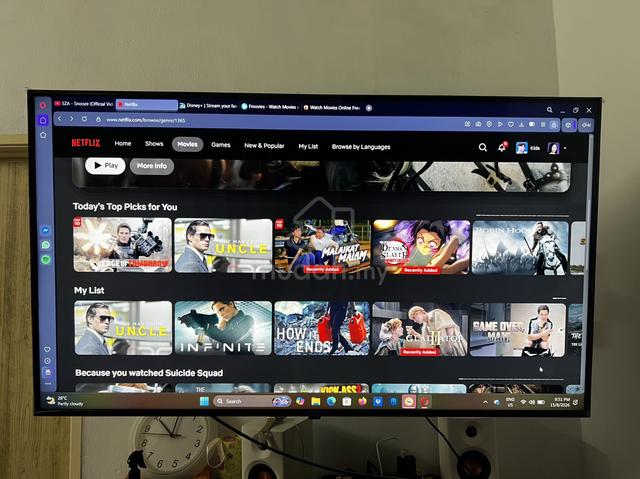Open U.N.C.L.E. in My List row

pyautogui.click(x=123, y=328)
